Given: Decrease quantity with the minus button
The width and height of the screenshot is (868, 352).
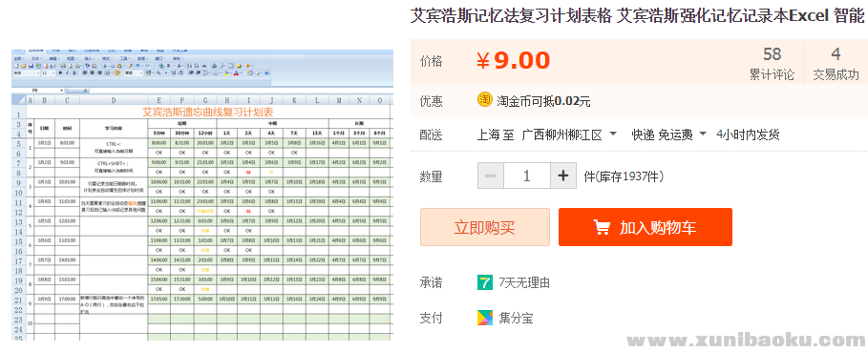Looking at the screenshot, I should coord(491,176).
